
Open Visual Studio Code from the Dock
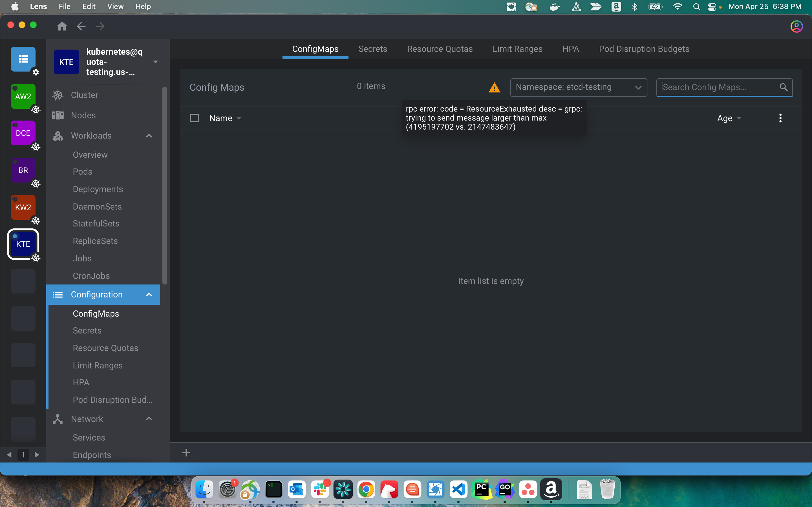459,490
